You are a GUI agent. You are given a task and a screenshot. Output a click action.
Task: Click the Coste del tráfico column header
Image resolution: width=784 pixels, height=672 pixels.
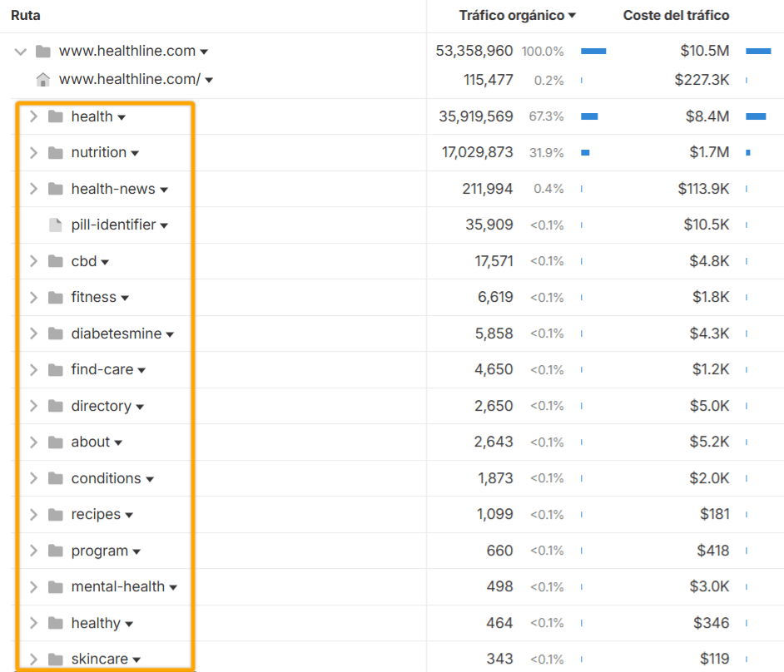[677, 15]
